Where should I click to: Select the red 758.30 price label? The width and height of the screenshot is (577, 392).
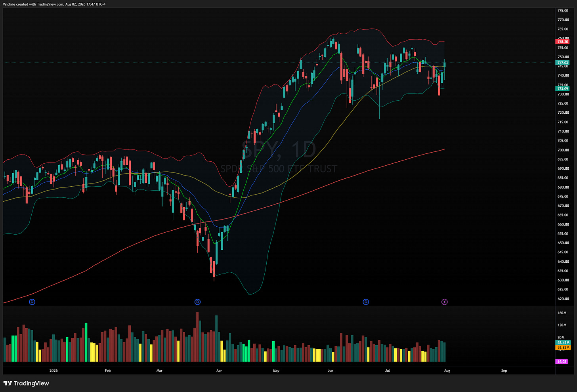pyautogui.click(x=563, y=42)
